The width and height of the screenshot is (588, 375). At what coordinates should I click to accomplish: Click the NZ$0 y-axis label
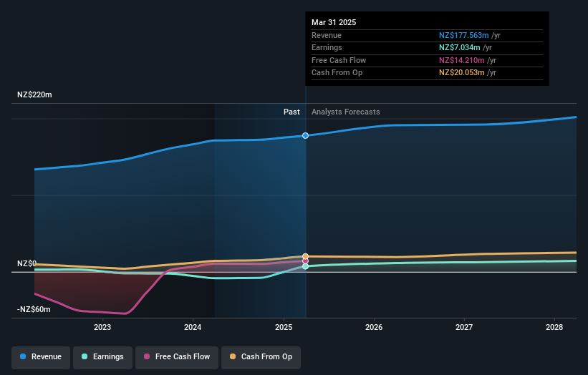coord(26,264)
